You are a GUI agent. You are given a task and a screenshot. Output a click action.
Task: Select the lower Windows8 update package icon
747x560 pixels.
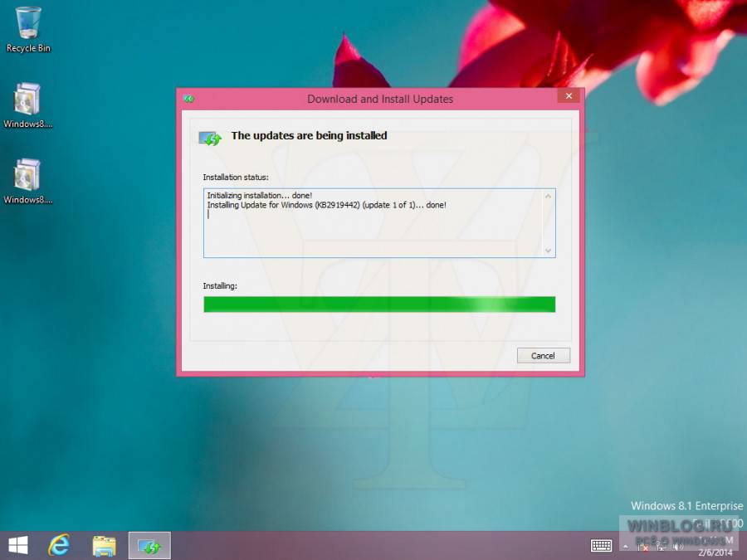click(x=27, y=181)
